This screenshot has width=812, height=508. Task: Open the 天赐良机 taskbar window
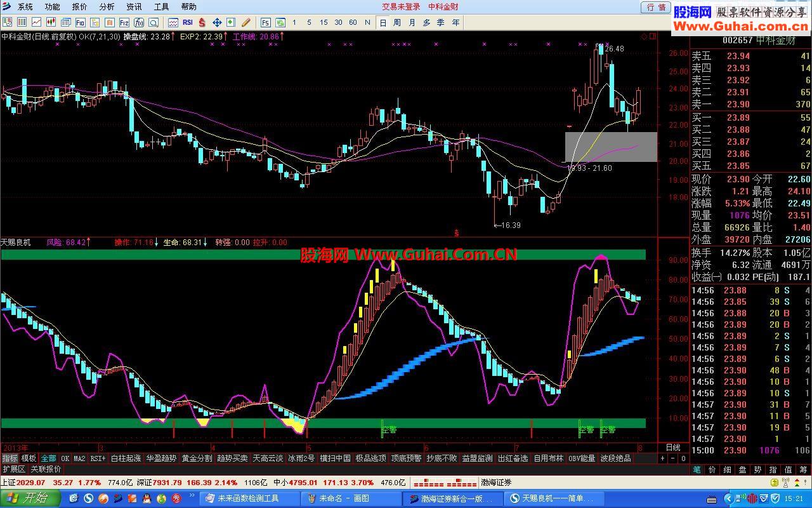point(553,498)
